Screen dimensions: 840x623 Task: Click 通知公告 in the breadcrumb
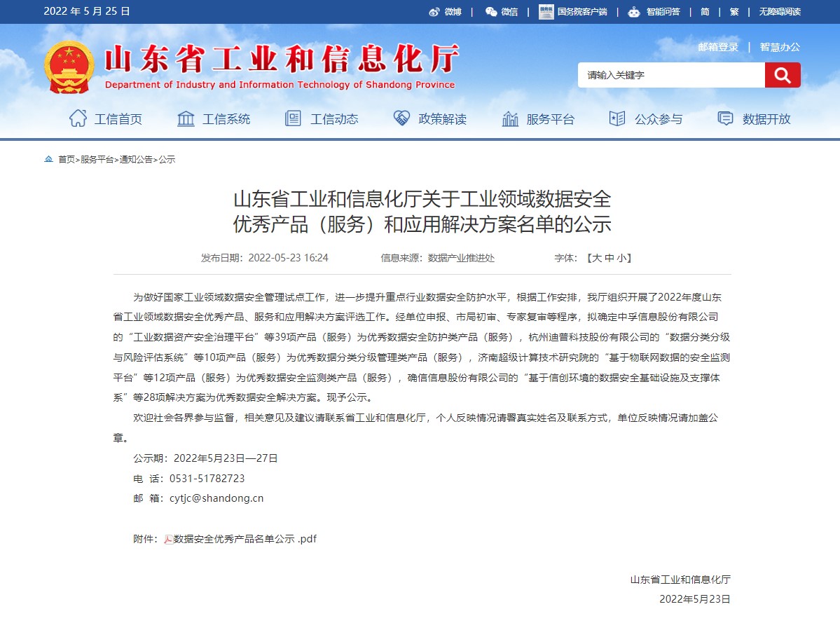click(x=136, y=160)
